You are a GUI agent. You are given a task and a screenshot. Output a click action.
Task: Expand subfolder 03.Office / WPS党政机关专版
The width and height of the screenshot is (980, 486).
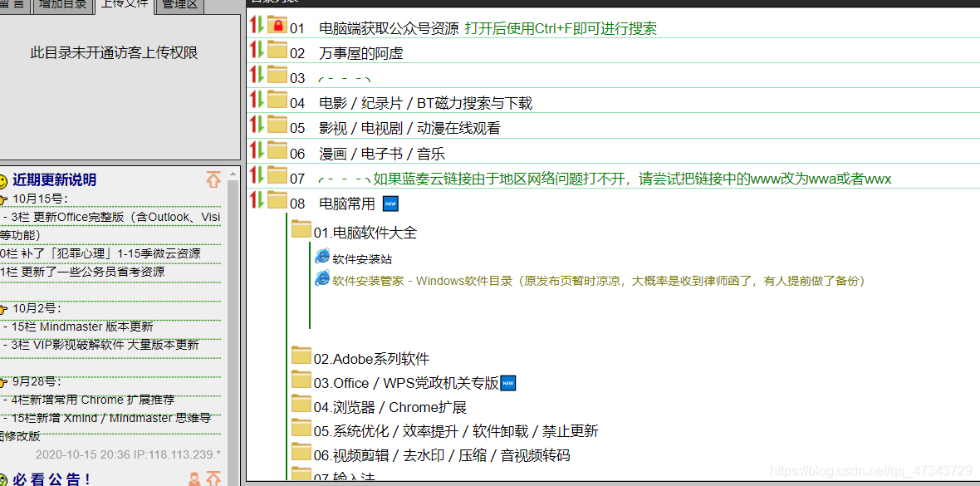tap(406, 383)
